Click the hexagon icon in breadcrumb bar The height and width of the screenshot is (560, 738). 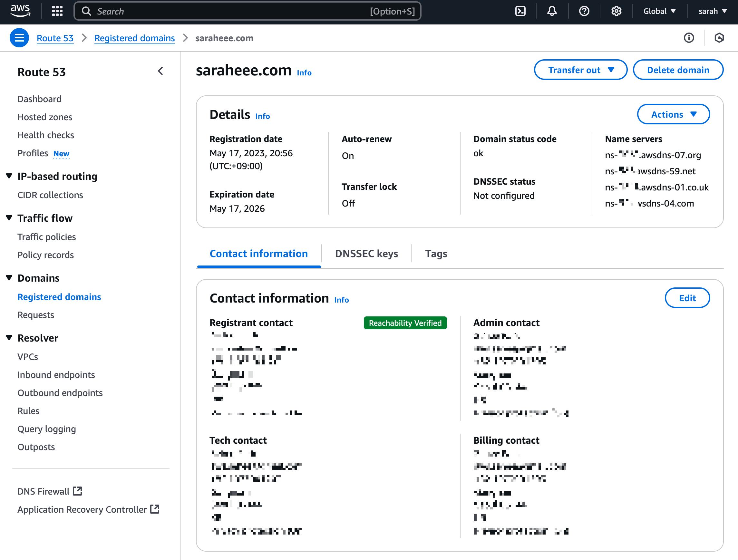tap(719, 38)
